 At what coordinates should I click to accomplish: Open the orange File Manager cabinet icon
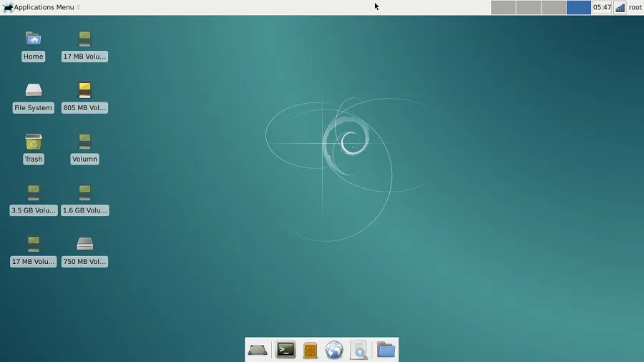pyautogui.click(x=310, y=350)
